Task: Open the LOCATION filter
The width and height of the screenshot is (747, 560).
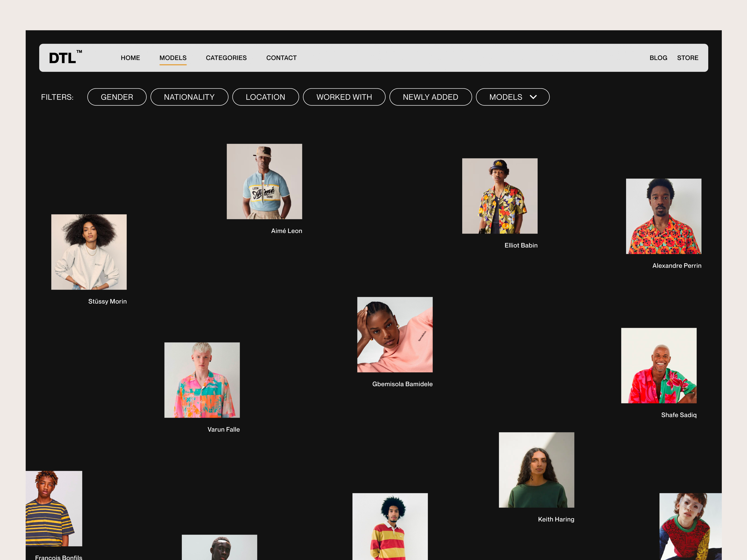Action: coord(265,97)
